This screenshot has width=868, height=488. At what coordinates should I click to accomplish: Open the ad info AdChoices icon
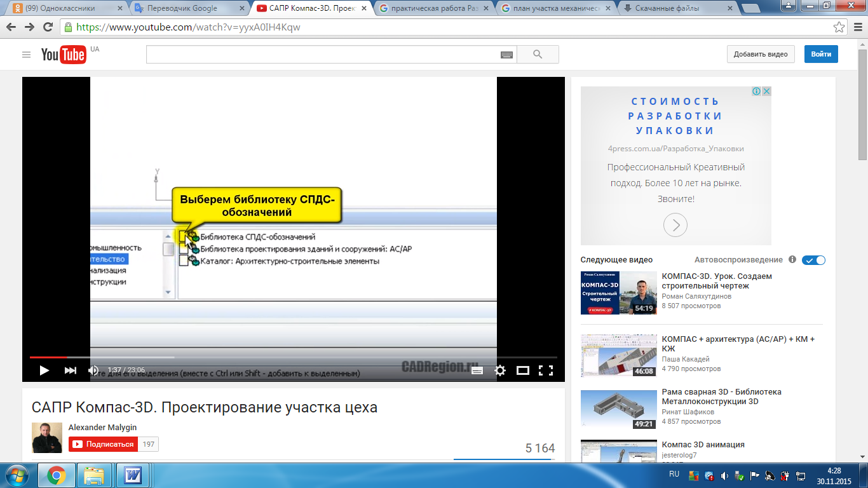pyautogui.click(x=757, y=91)
